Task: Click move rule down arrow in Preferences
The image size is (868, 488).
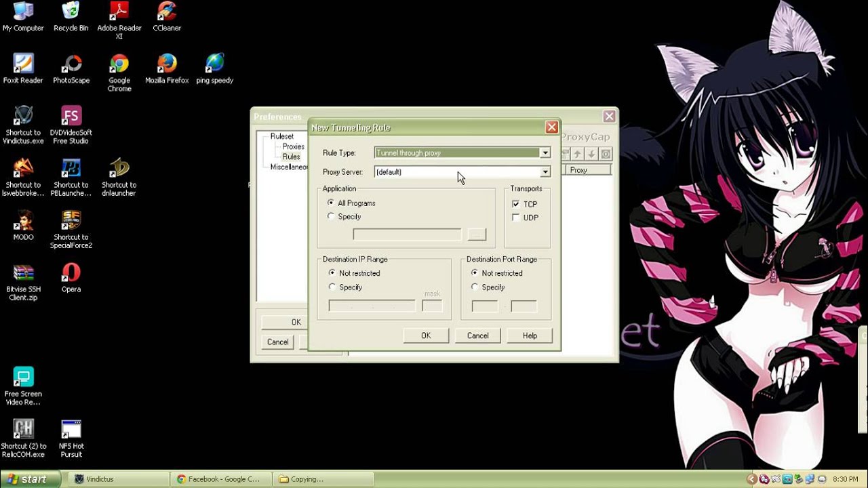Action: click(592, 155)
